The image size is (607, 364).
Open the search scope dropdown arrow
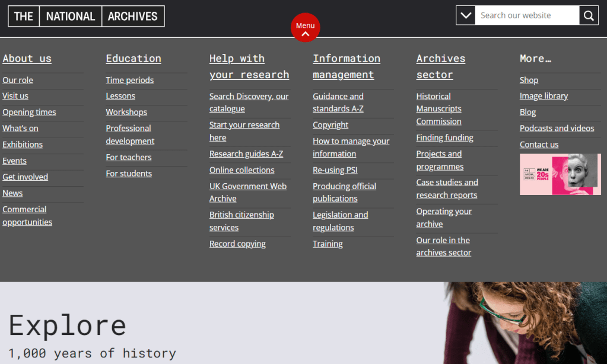(x=466, y=16)
